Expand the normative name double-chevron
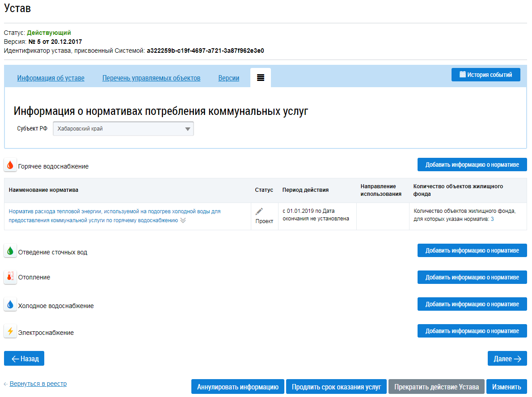The height and width of the screenshot is (397, 532). tap(183, 220)
